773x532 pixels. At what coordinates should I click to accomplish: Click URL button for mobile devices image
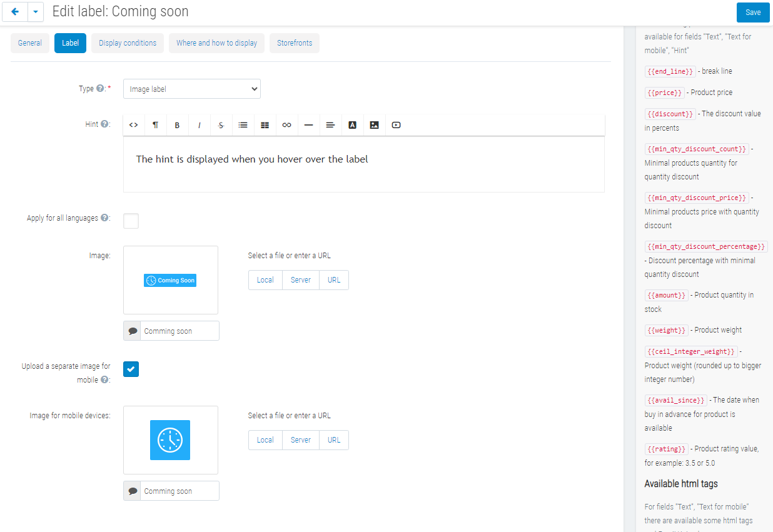click(x=334, y=440)
